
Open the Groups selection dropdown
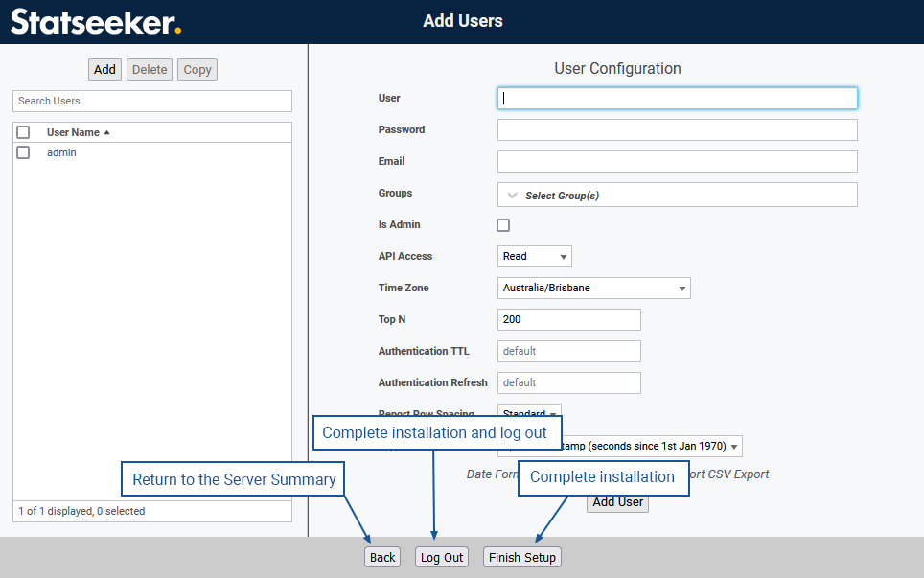(x=677, y=195)
